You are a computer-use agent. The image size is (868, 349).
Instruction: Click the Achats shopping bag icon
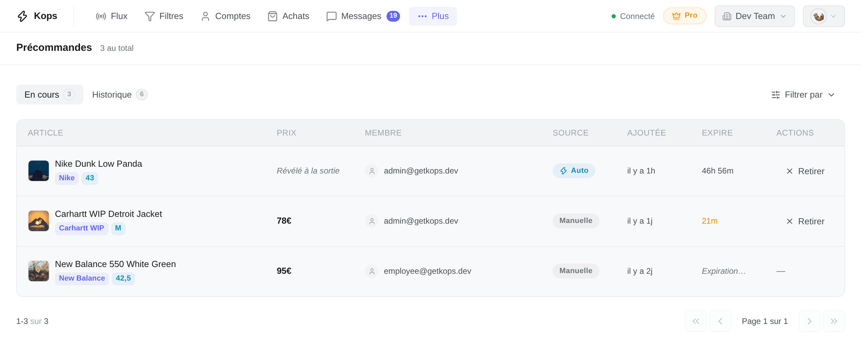(x=273, y=16)
